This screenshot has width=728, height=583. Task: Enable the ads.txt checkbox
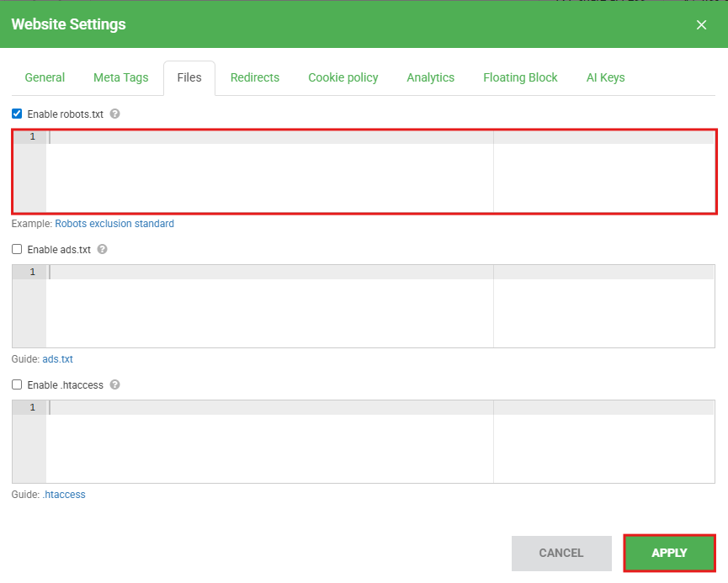click(17, 249)
